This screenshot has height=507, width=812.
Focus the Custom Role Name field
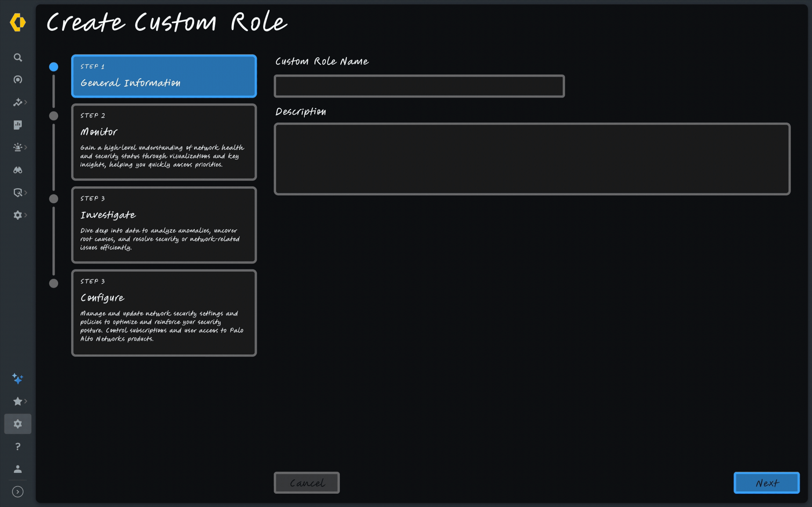(419, 86)
